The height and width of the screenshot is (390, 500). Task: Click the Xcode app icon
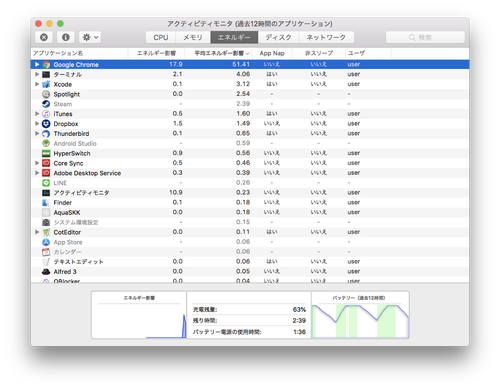(x=46, y=84)
